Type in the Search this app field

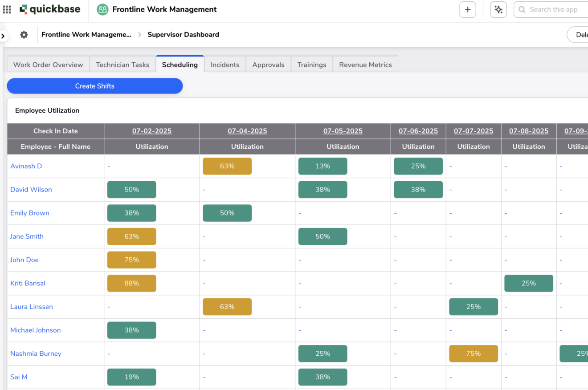(557, 9)
